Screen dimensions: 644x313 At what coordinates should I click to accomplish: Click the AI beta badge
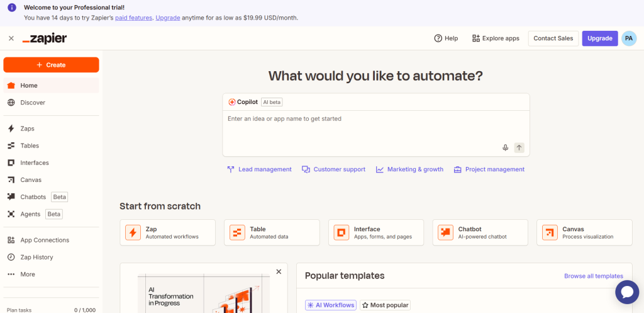click(272, 102)
